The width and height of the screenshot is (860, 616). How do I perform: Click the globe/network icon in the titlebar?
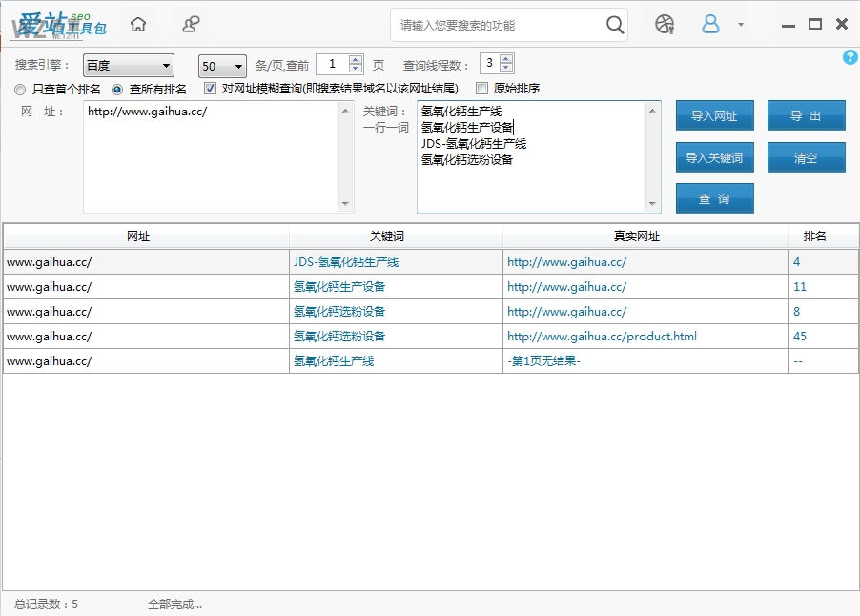(665, 24)
